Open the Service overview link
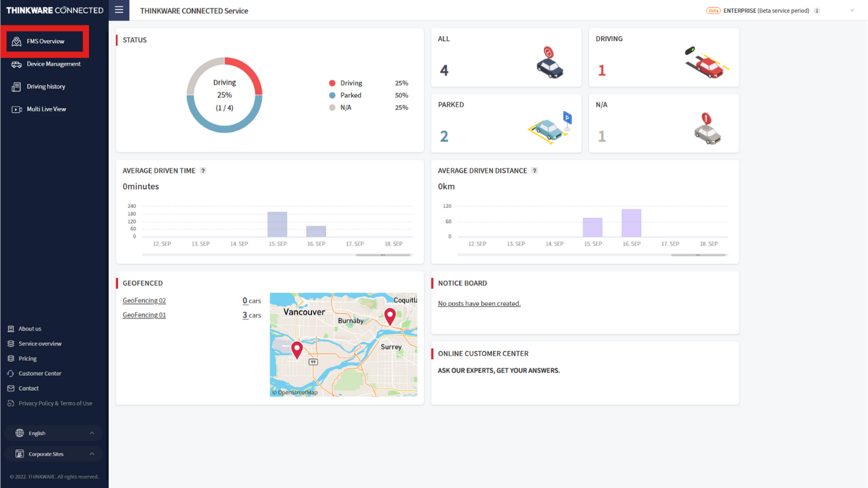Screen dimensions: 868x488 pyautogui.click(x=40, y=344)
